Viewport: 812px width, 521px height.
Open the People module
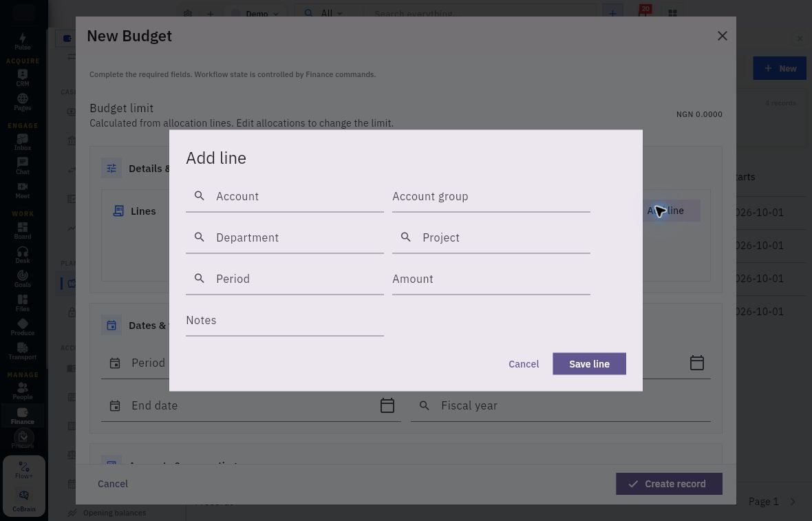pos(22,391)
